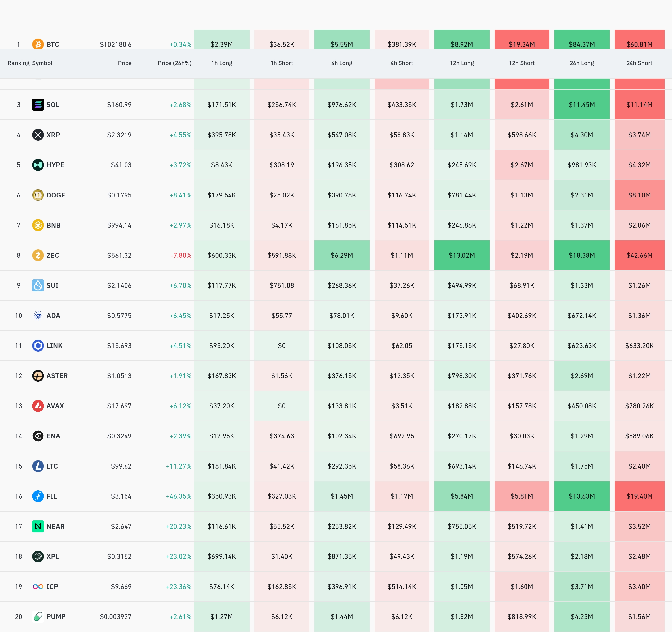
Task: Click ZEC 24h Short $42.66M cell
Action: tap(639, 255)
